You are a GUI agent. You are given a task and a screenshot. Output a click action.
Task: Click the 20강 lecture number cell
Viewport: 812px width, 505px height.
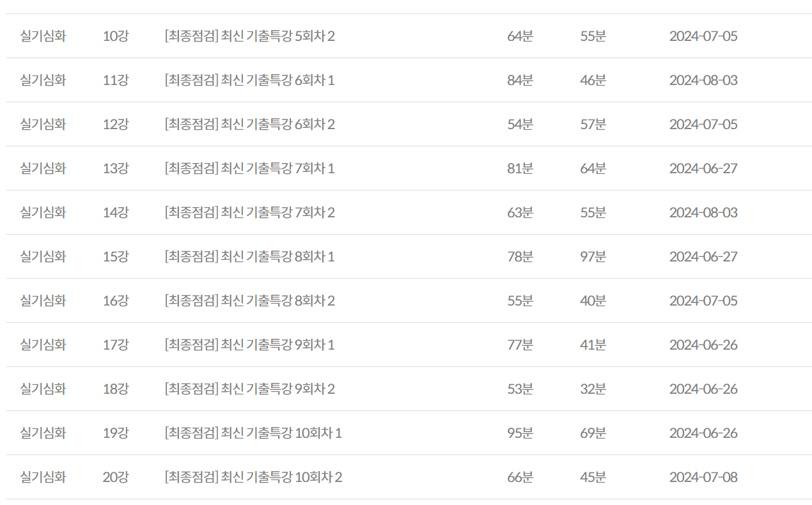coord(116,477)
